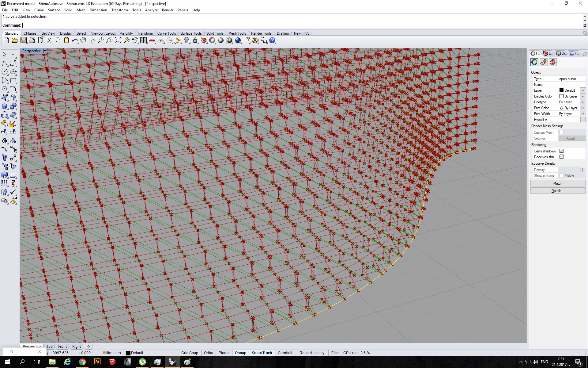Toggle Ortho mode in the status bar
Viewport: 588px width, 368px height.
(209, 353)
